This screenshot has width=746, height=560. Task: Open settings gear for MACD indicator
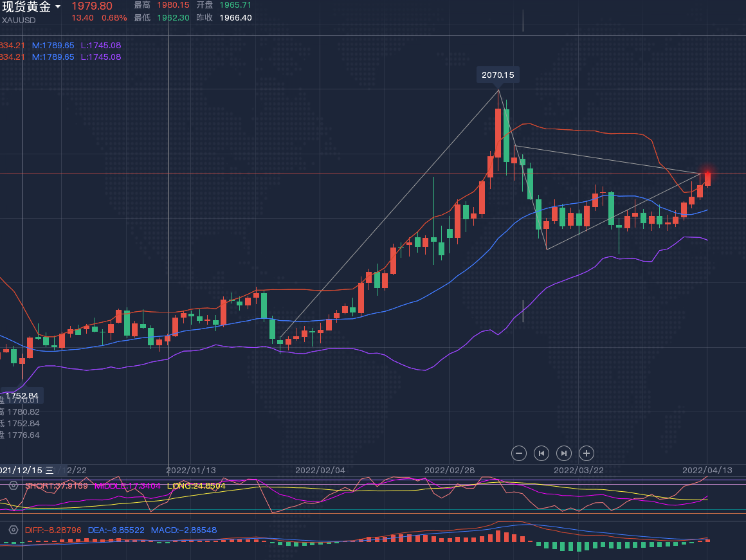click(13, 530)
